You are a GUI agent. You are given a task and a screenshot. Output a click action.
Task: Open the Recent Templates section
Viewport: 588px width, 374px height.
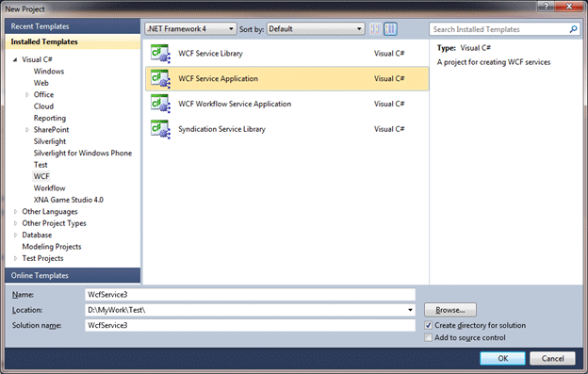click(73, 26)
